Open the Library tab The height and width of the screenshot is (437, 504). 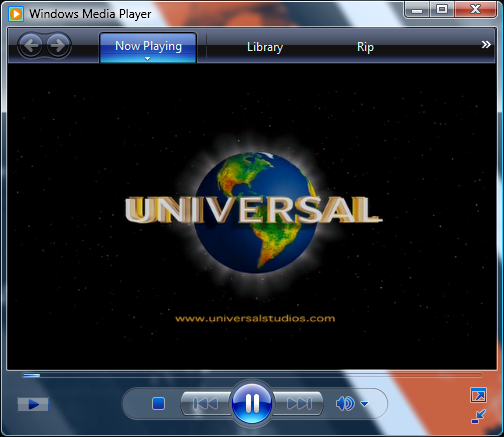tap(265, 47)
